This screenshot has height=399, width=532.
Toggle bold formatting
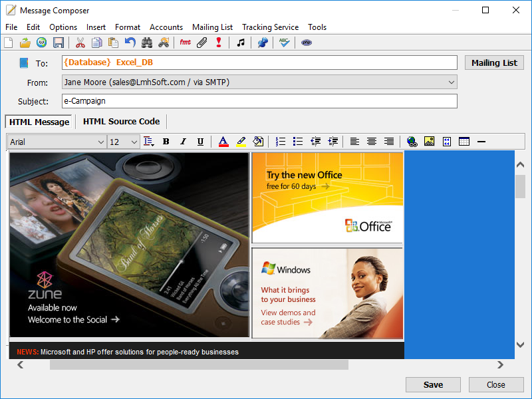[166, 142]
